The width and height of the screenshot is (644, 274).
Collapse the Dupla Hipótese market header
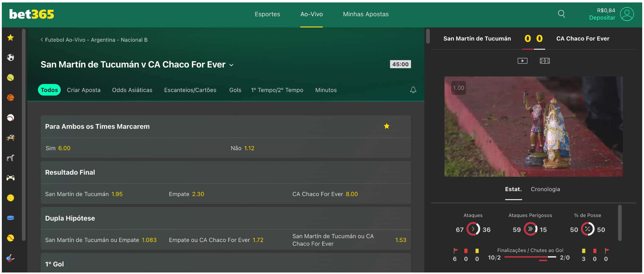[x=226, y=218]
